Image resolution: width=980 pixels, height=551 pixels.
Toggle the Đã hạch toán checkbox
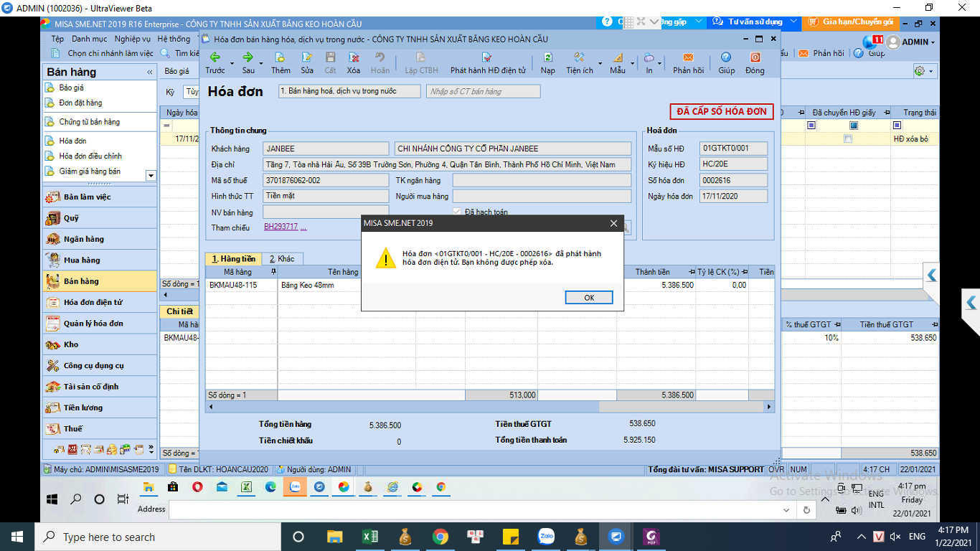[458, 212]
